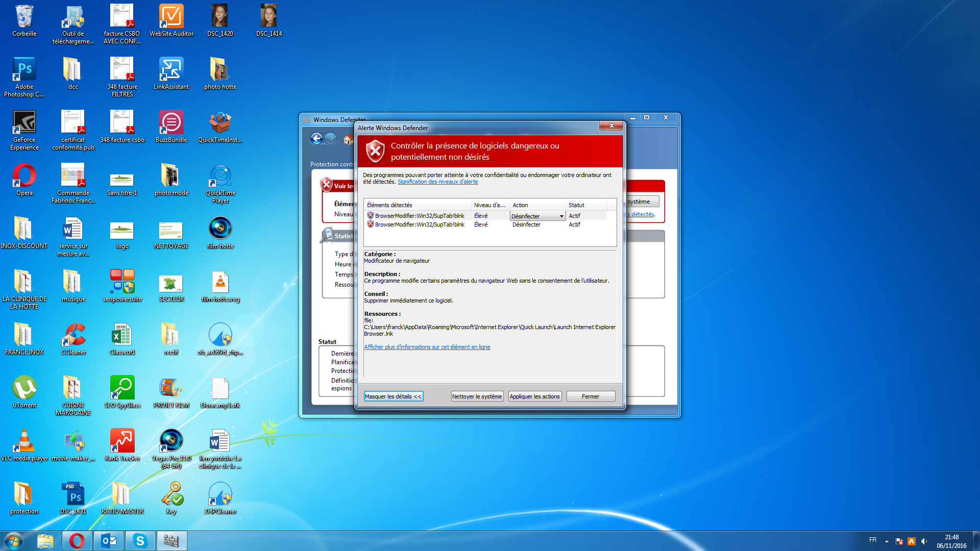Show hidden system tray icons

[x=887, y=541]
